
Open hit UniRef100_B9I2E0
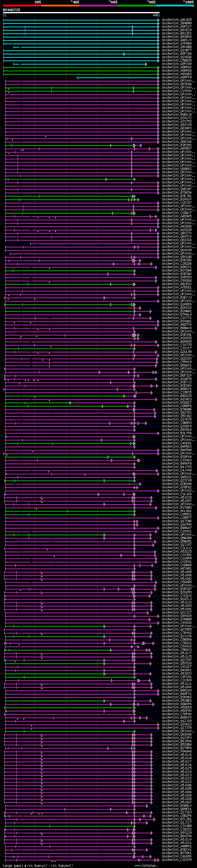[x=177, y=33]
